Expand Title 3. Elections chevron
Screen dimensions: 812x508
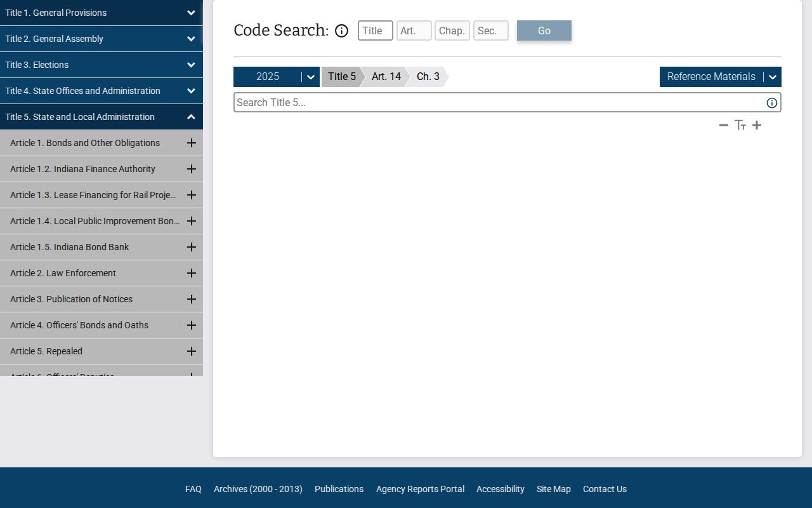pyautogui.click(x=191, y=65)
